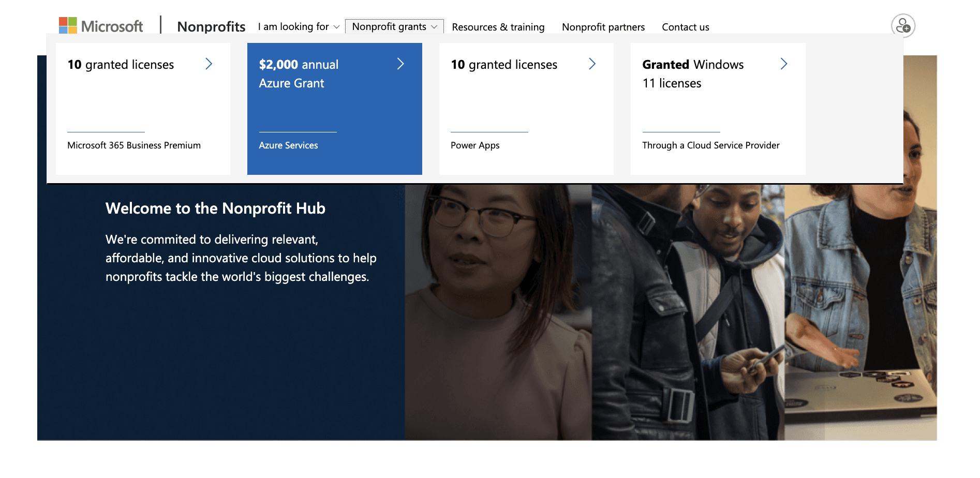980x478 pixels.
Task: Click the circular profile icon top right
Action: (x=902, y=25)
